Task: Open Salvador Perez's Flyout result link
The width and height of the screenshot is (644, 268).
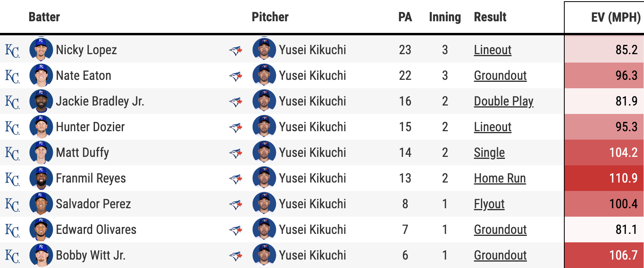Action: [x=489, y=204]
